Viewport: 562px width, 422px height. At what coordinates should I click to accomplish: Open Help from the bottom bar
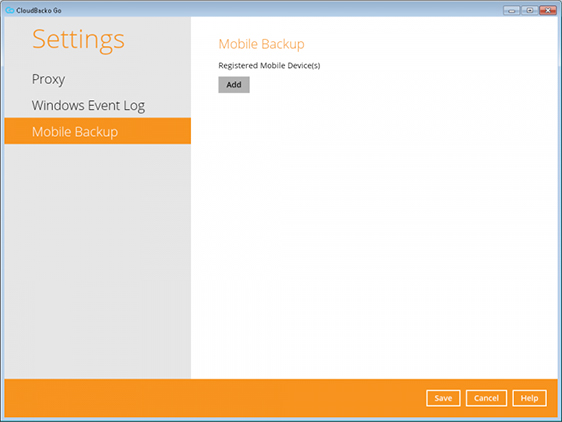tap(529, 398)
